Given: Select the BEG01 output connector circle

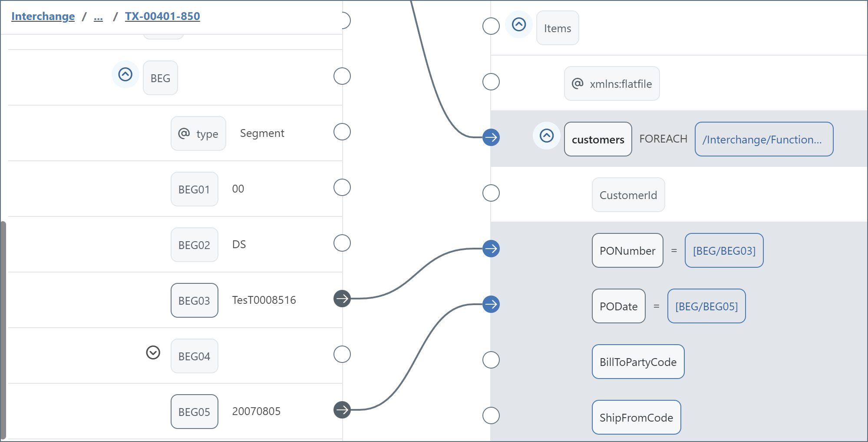Looking at the screenshot, I should 342,187.
